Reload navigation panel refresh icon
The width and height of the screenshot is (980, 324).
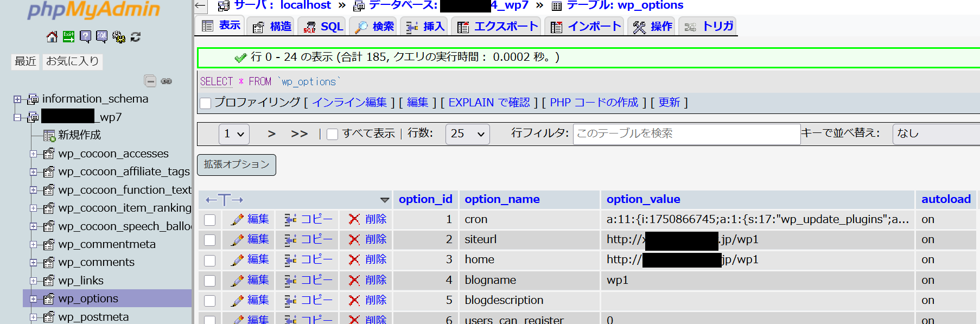136,37
